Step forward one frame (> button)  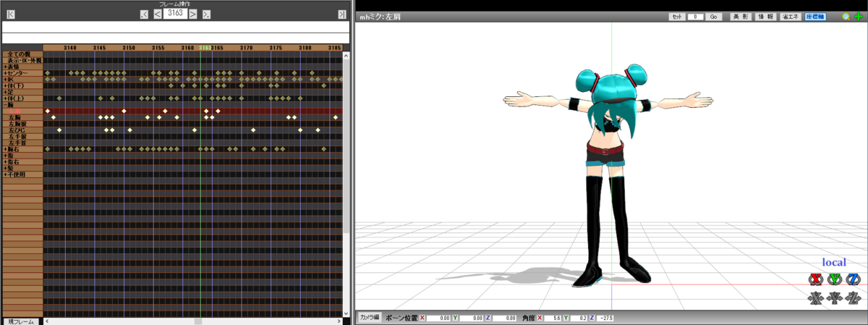pos(194,14)
